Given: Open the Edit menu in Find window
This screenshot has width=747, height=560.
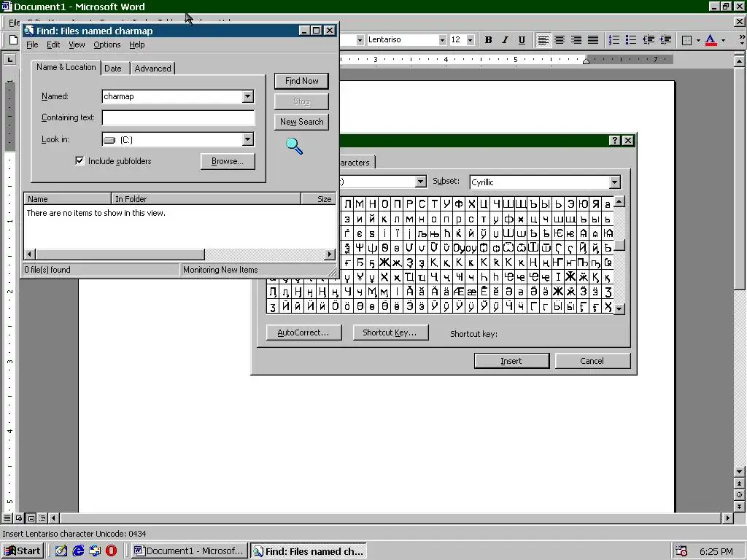Looking at the screenshot, I should click(53, 44).
